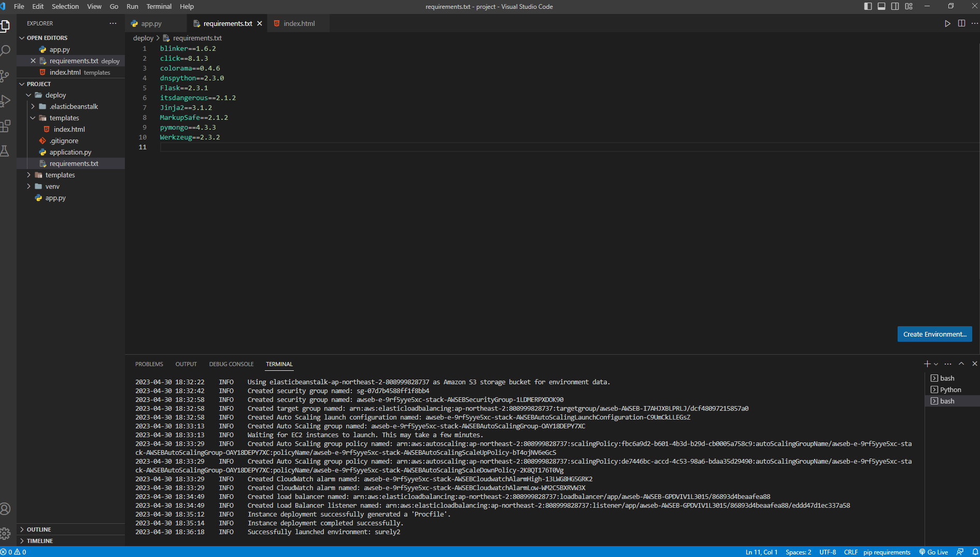Click the Ln 11, Col 1 position indicator
Screen dimensions: 980x557
pos(761,552)
